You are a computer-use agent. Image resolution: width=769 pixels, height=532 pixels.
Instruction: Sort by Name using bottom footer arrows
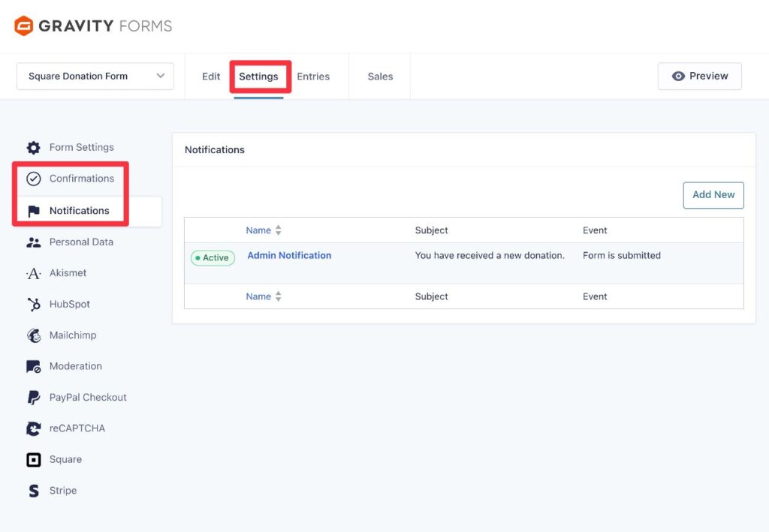[x=278, y=296]
